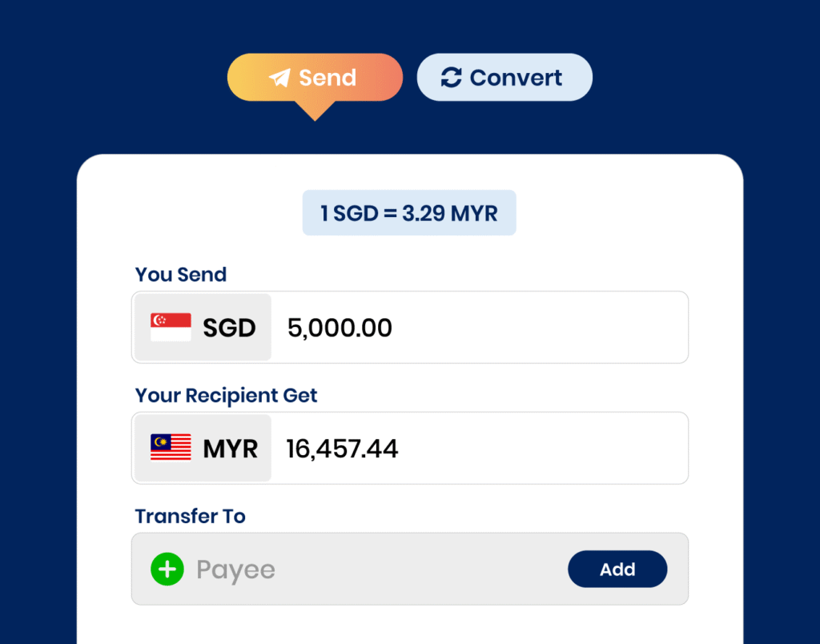Open the SGD currency selector
This screenshot has width=820, height=644.
point(203,327)
